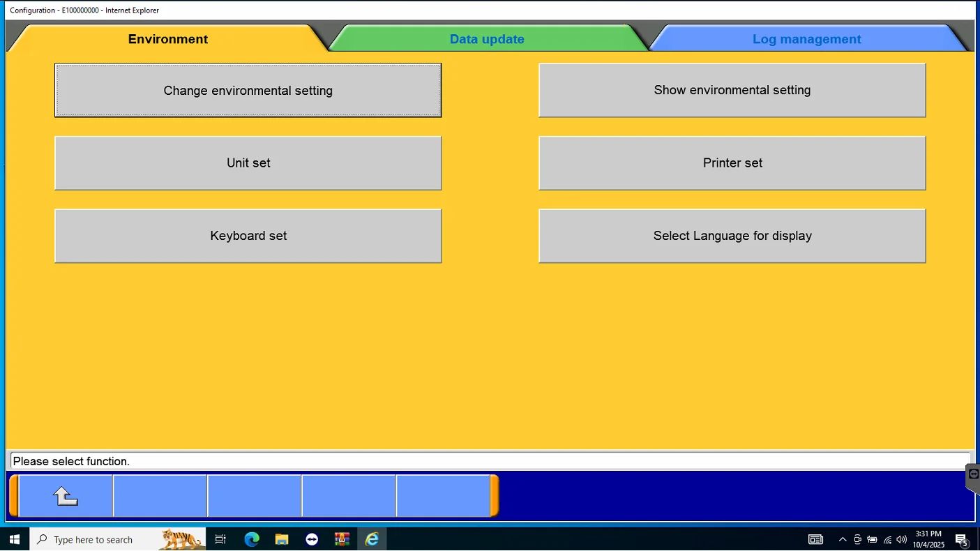Image resolution: width=980 pixels, height=551 pixels.
Task: Select the Keyboard set button
Action: [248, 236]
